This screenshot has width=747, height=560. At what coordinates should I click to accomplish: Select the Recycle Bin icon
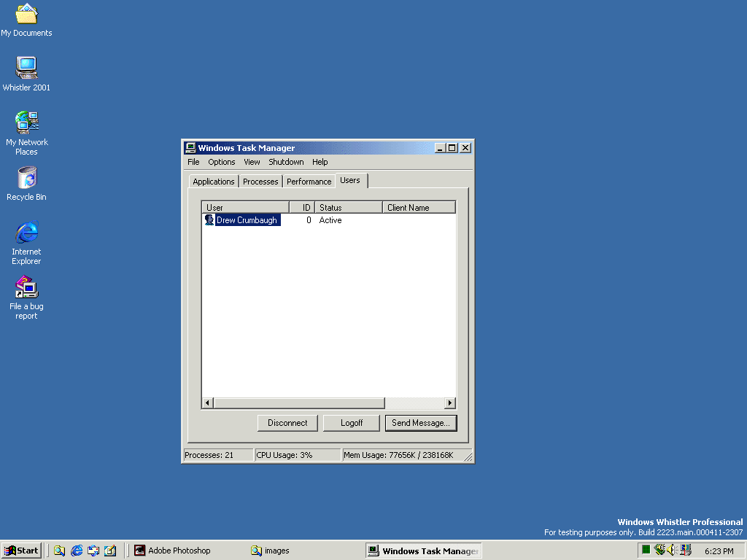pyautogui.click(x=26, y=178)
